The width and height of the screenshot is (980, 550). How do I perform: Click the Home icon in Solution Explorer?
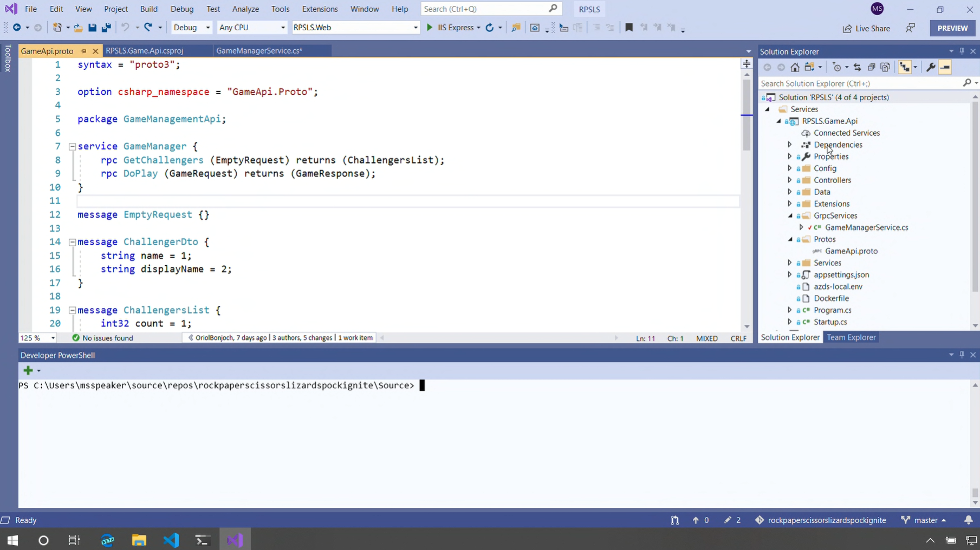click(x=795, y=67)
